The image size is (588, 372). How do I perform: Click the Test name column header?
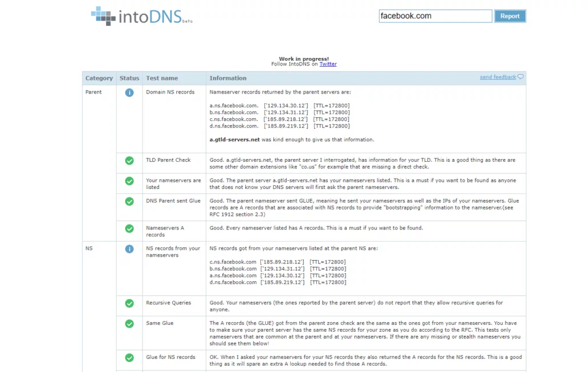coord(162,78)
